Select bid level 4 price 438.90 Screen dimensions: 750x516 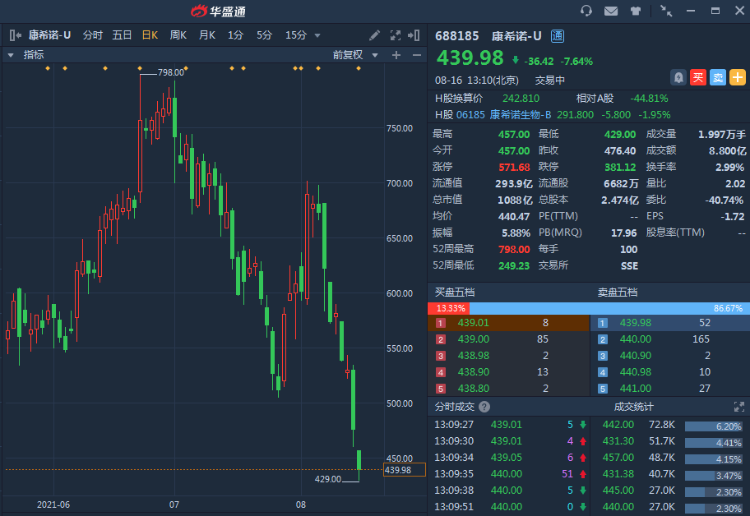pos(473,372)
